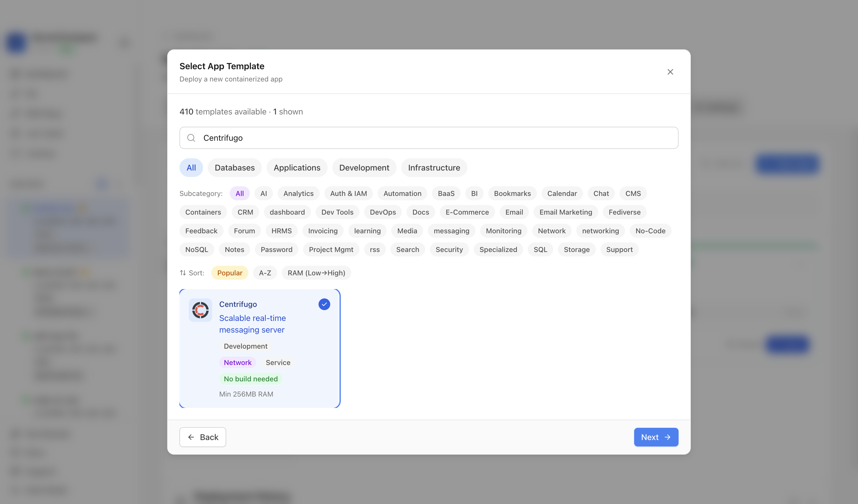This screenshot has height=504, width=858.
Task: Filter by Security subcategory
Action: (449, 249)
